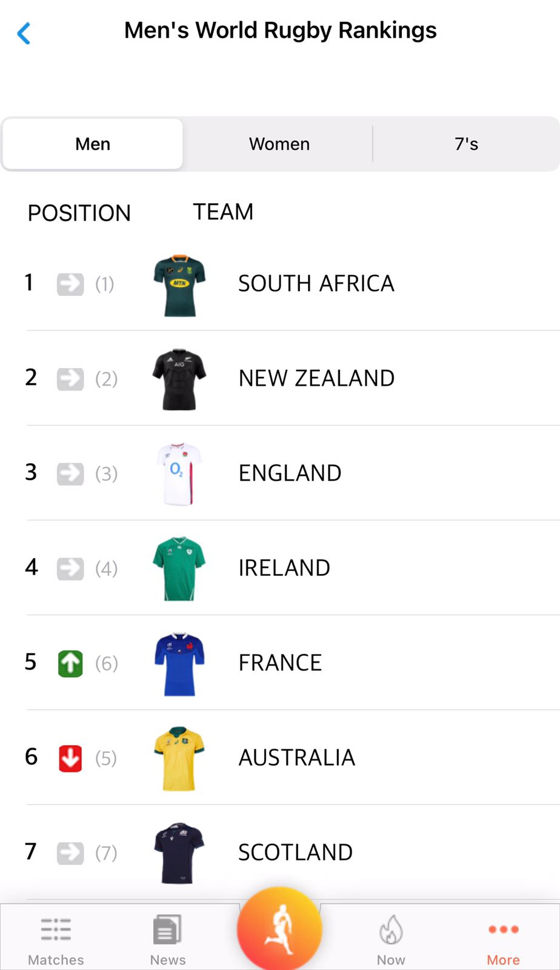Open the France team name
This screenshot has width=560, height=970.
click(x=280, y=663)
